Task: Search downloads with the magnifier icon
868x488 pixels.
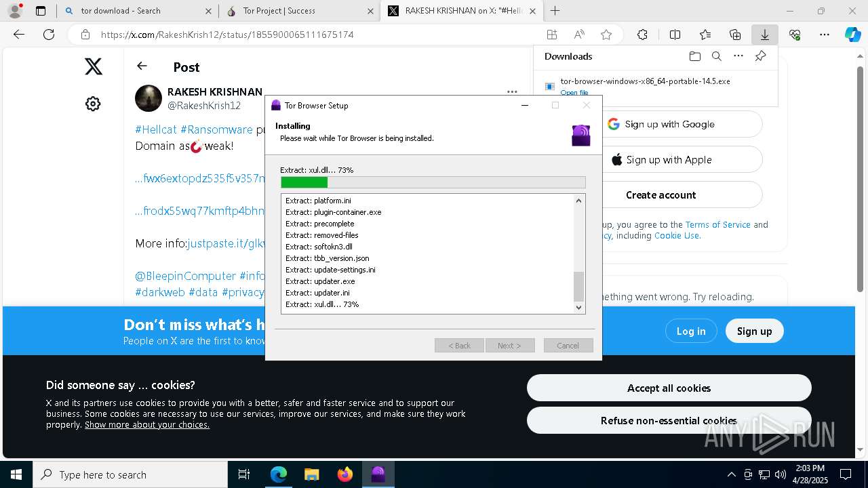Action: point(716,56)
